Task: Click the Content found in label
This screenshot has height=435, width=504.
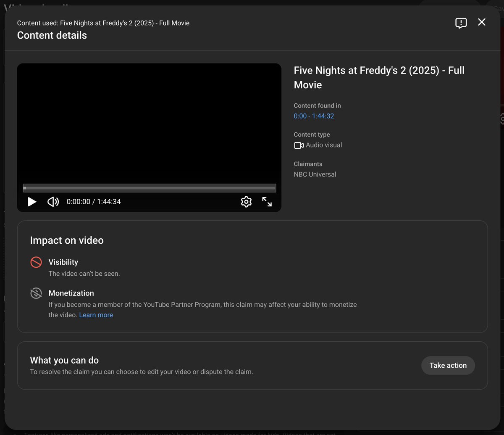Action: [x=318, y=105]
